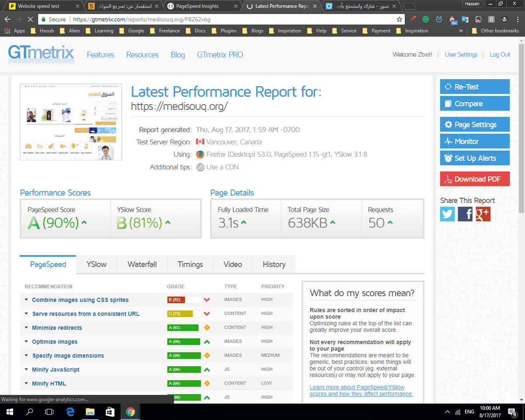
Task: Expand Combine images using CSS sprites
Action: (x=80, y=300)
